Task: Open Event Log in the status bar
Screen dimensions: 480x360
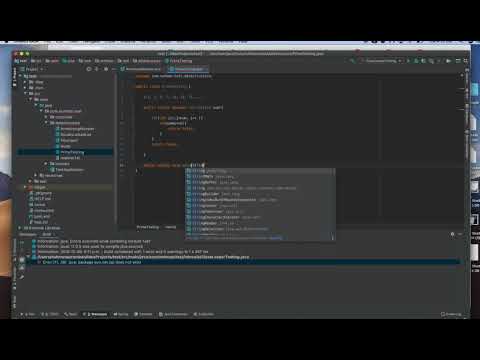Action: click(x=451, y=314)
